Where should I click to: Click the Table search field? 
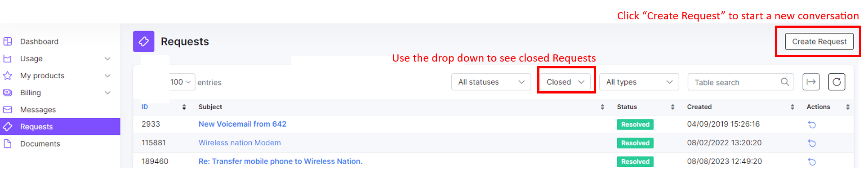click(741, 82)
